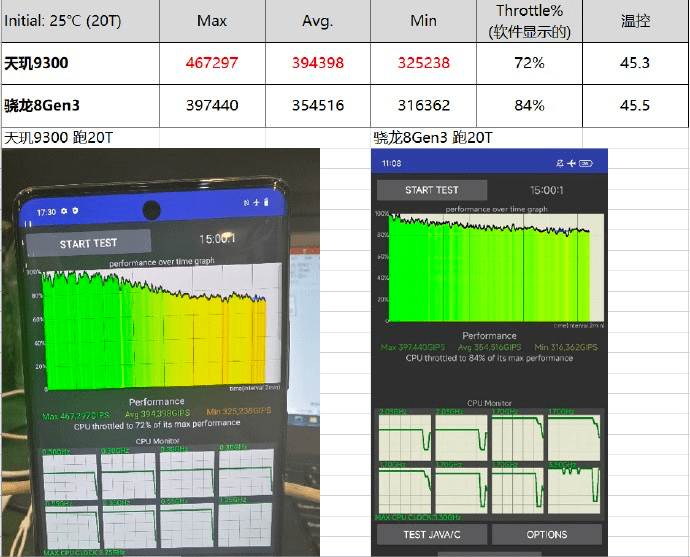Viewport: 690px width, 557px height.
Task: Click the 温控 column header cell
Action: point(635,21)
